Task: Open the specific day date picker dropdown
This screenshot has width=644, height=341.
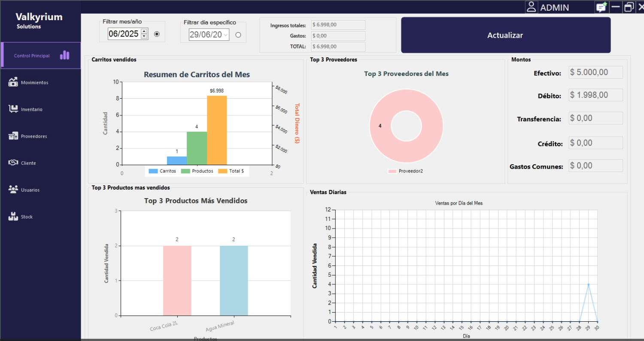Action: coord(226,34)
